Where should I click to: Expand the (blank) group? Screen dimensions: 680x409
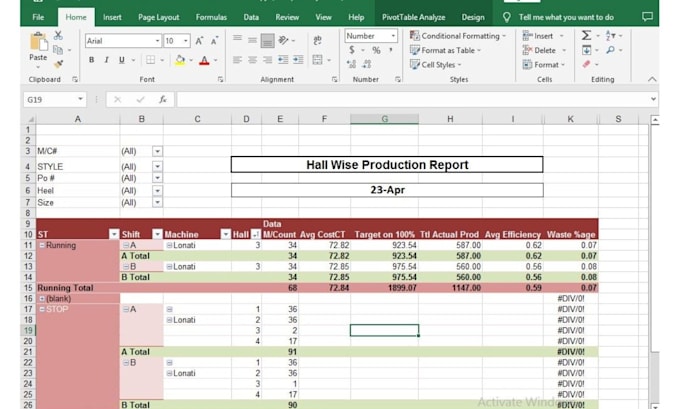(42, 299)
